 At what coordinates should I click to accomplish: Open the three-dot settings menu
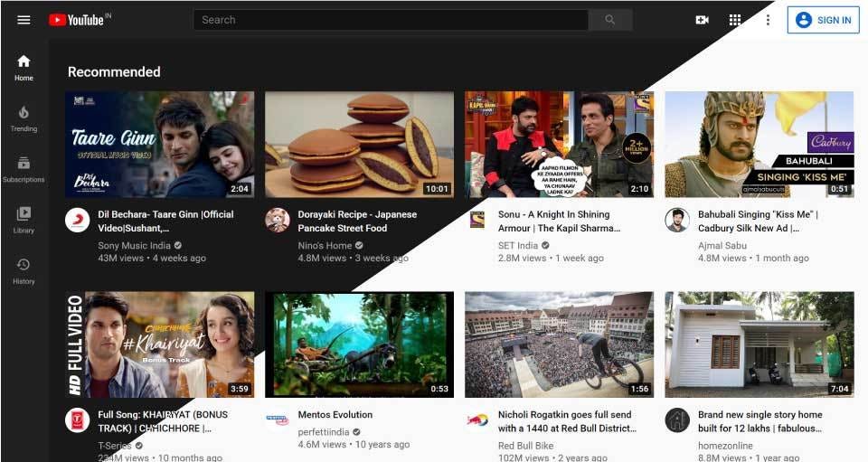(768, 20)
